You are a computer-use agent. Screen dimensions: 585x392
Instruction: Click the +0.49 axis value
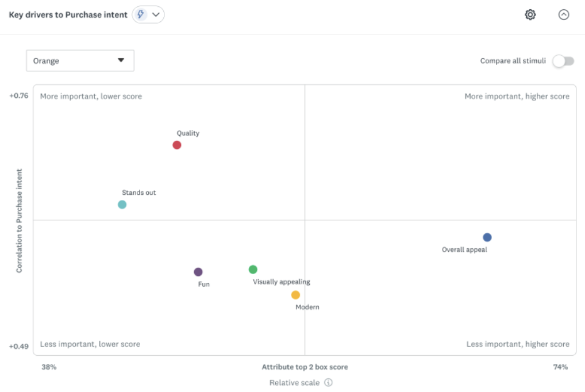[18, 347]
